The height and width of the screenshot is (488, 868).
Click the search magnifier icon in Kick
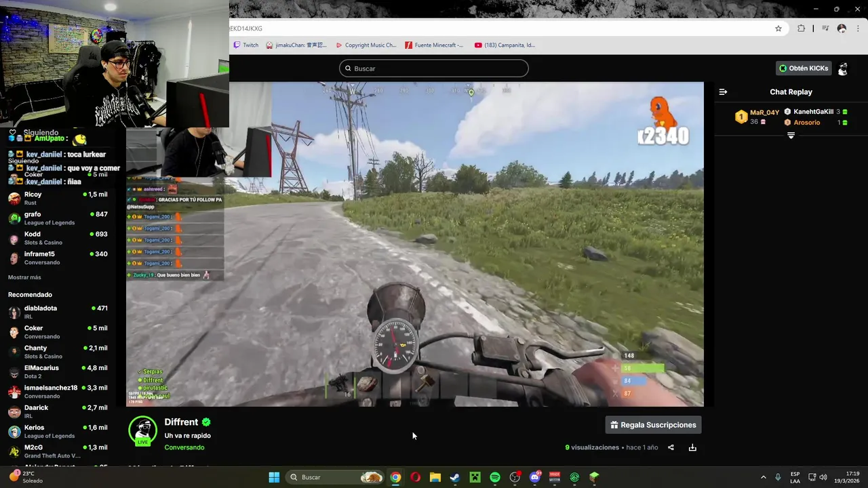click(348, 68)
